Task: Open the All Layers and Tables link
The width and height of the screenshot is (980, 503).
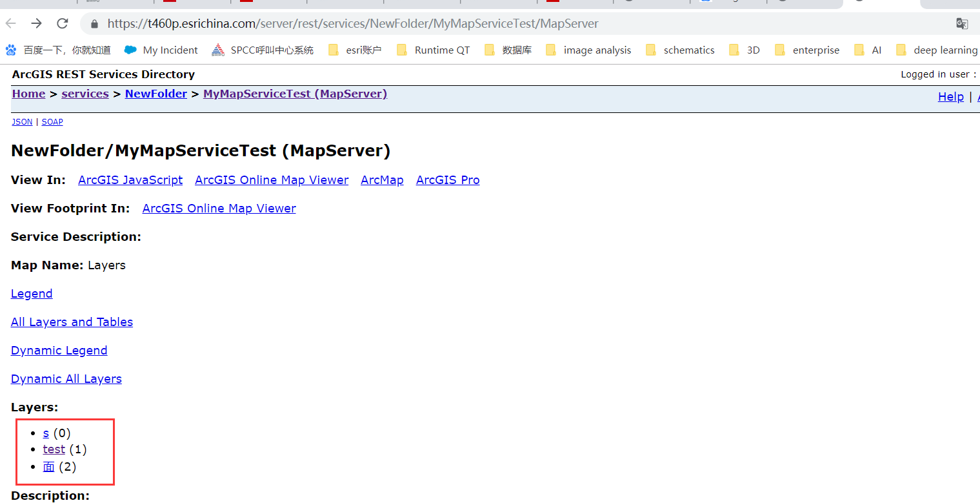Action: pyautogui.click(x=72, y=322)
